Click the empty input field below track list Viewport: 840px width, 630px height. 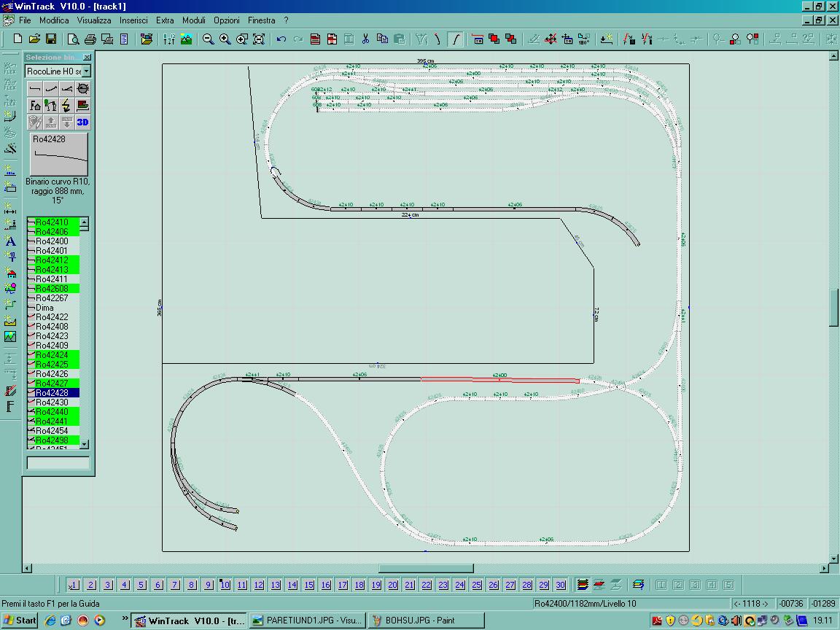tap(58, 463)
